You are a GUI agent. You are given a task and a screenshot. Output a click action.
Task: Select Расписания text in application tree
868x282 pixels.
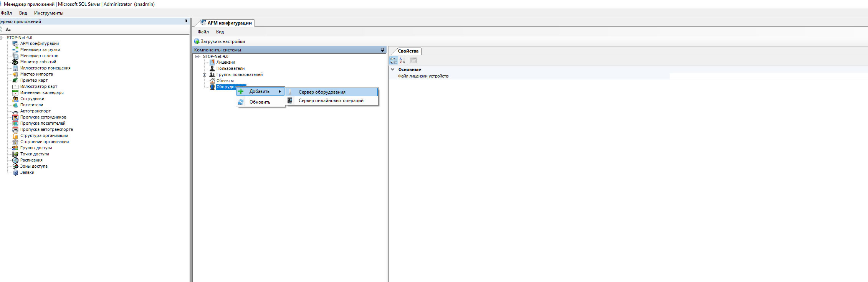pos(31,160)
